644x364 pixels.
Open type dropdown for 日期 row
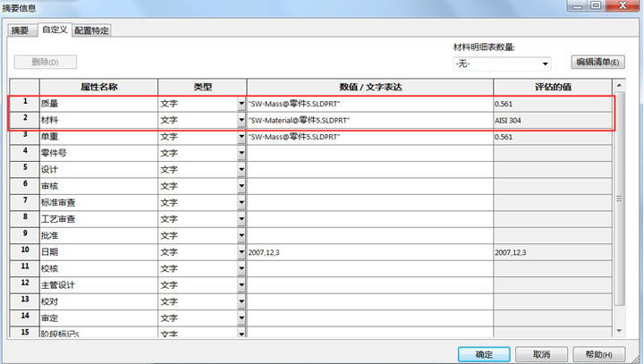pyautogui.click(x=241, y=253)
